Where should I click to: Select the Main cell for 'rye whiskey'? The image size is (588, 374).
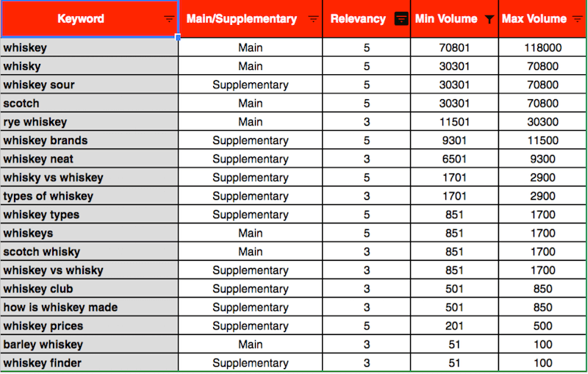[x=250, y=122]
